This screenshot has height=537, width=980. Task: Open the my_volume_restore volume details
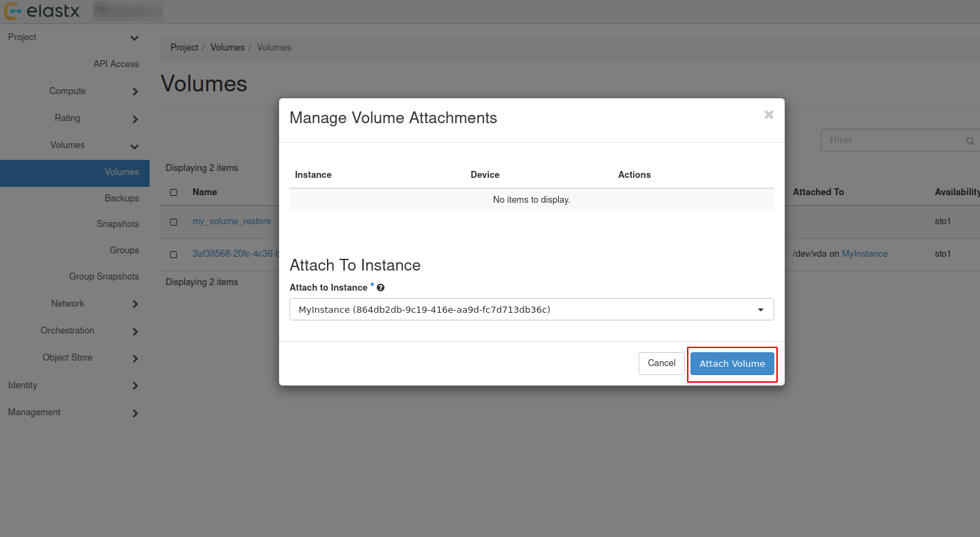231,221
